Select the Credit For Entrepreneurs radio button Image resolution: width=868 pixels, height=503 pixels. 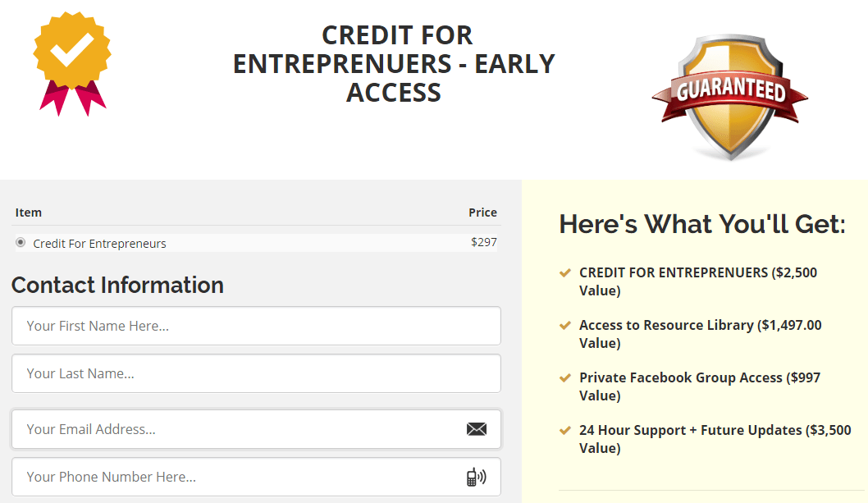coord(21,243)
